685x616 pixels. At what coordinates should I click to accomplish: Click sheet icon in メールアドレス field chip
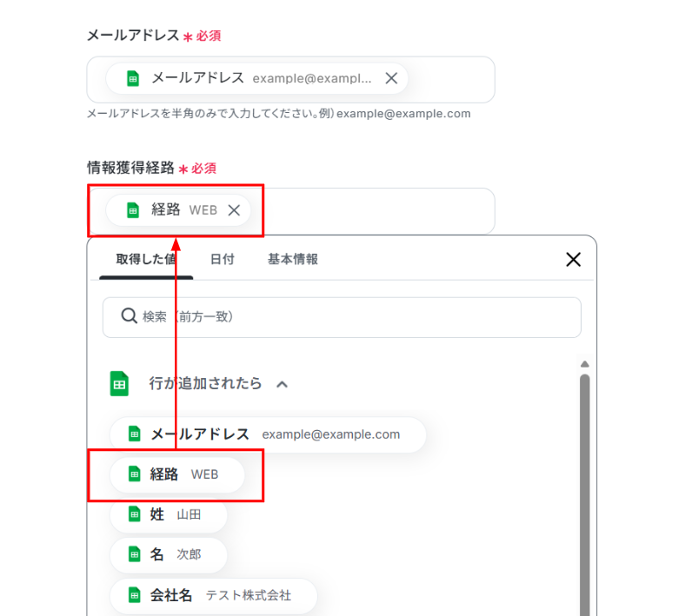coord(133,78)
